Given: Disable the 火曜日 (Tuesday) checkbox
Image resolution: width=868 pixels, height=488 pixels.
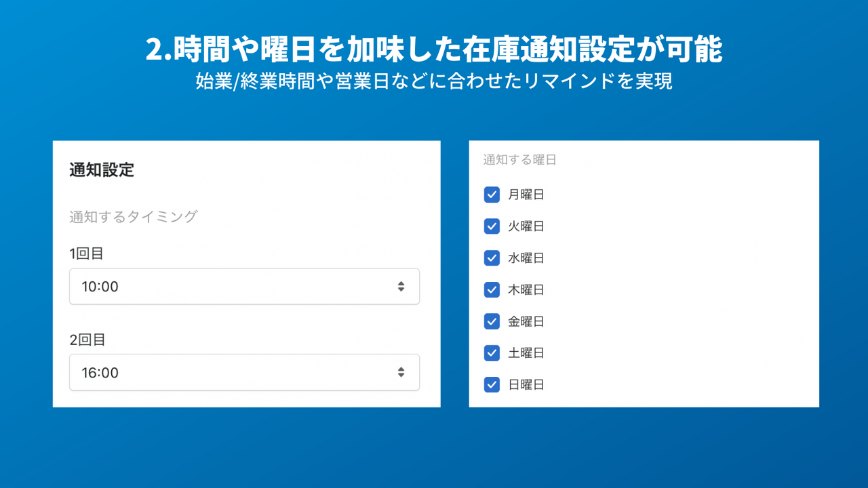Looking at the screenshot, I should 492,226.
